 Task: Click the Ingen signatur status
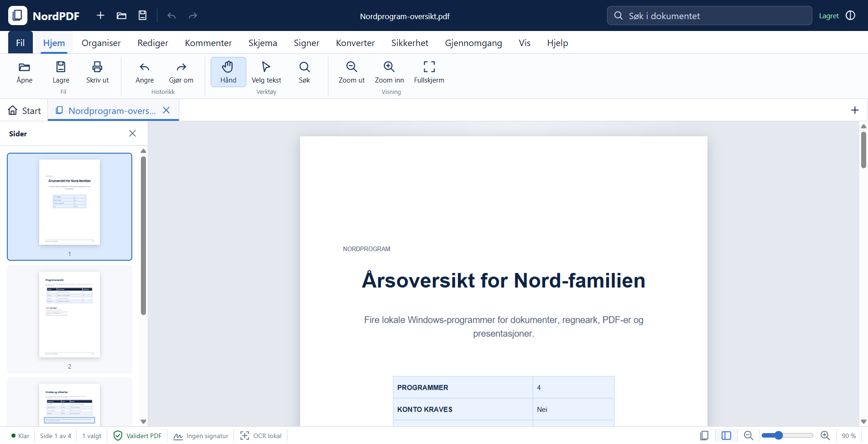[x=201, y=436]
